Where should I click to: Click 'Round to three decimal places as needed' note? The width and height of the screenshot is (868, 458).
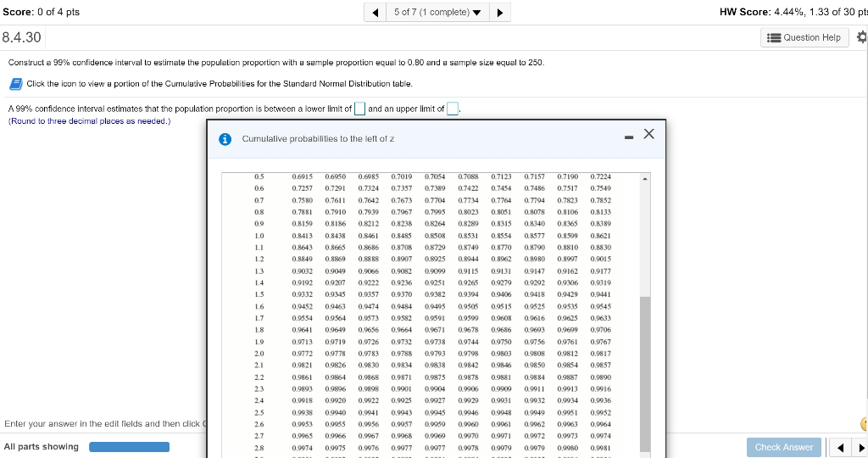tap(90, 120)
